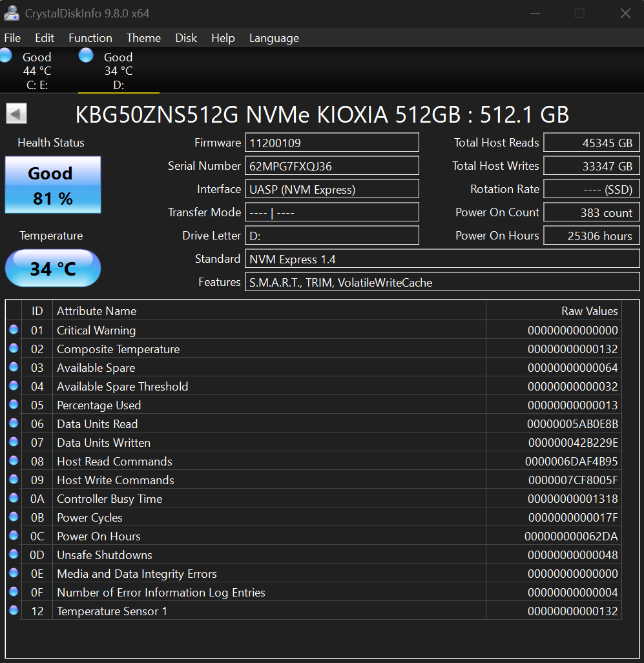Screen dimensions: 644x663
Task: Click the Transfer Mode field
Action: [x=332, y=212]
